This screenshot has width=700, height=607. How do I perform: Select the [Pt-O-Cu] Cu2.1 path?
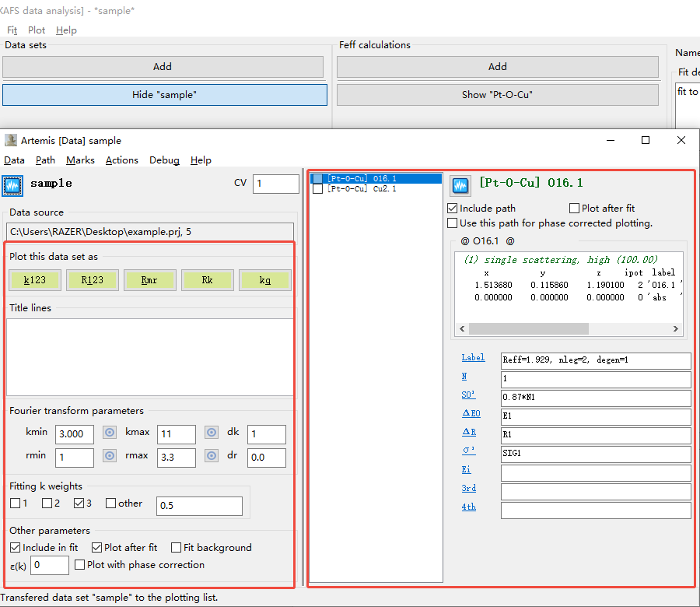[x=362, y=189]
